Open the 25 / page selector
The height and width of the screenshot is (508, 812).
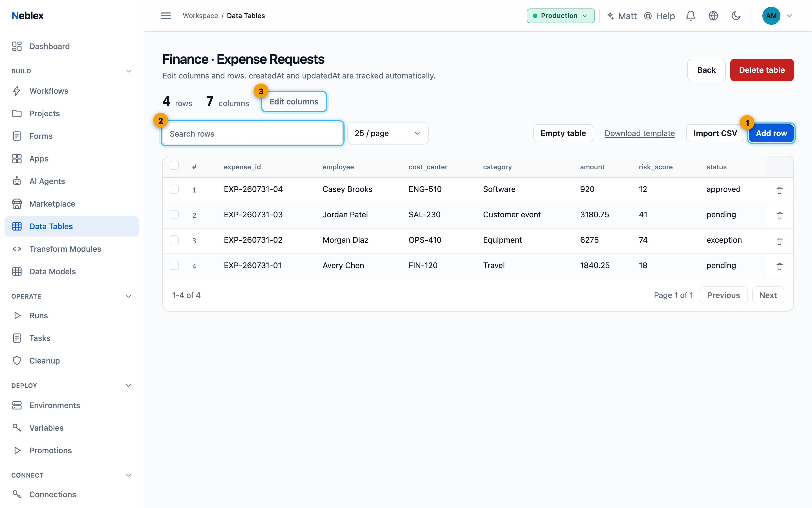pos(388,133)
